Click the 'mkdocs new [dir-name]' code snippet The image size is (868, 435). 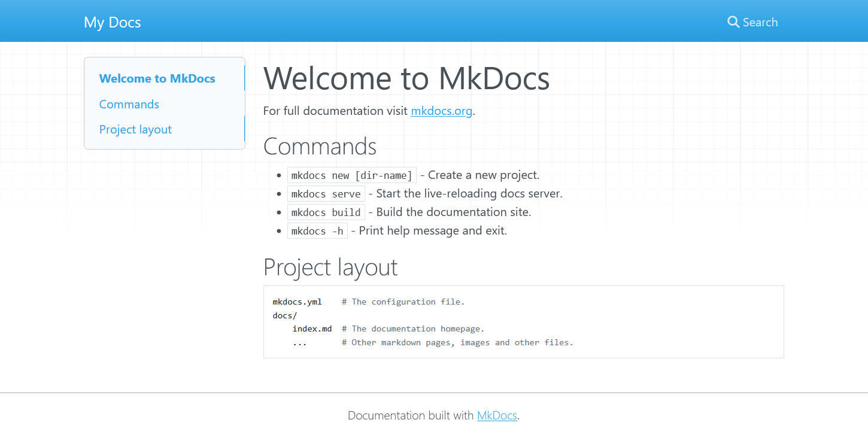pyautogui.click(x=351, y=175)
